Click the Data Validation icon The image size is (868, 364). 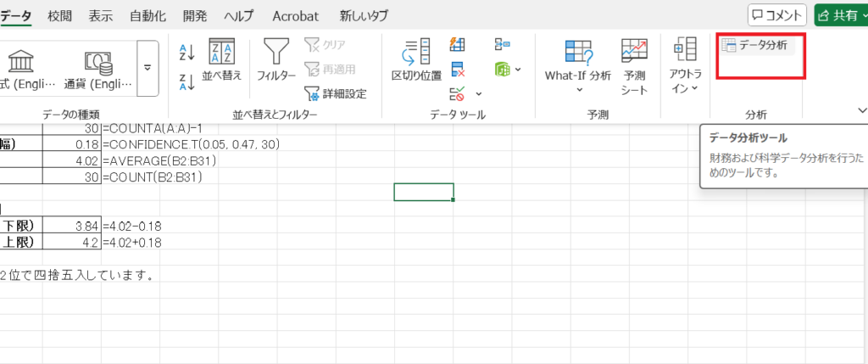click(458, 93)
